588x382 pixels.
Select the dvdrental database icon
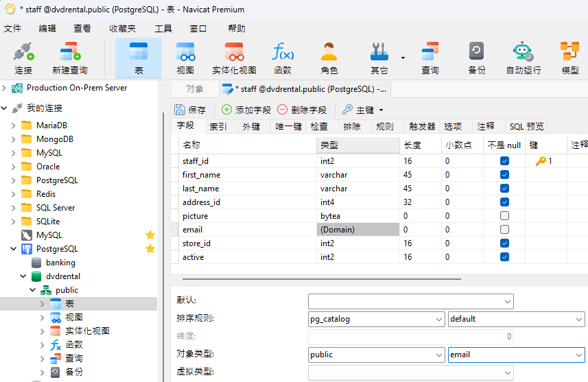[36, 276]
